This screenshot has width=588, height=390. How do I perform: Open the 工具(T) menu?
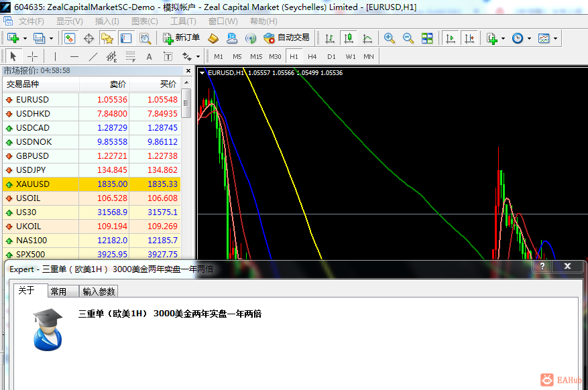pyautogui.click(x=183, y=21)
